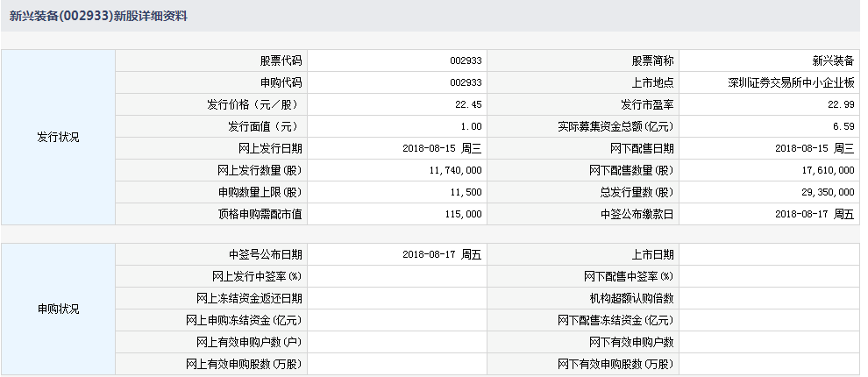
Task: Click the 股票代码 value 002933
Action: [465, 61]
